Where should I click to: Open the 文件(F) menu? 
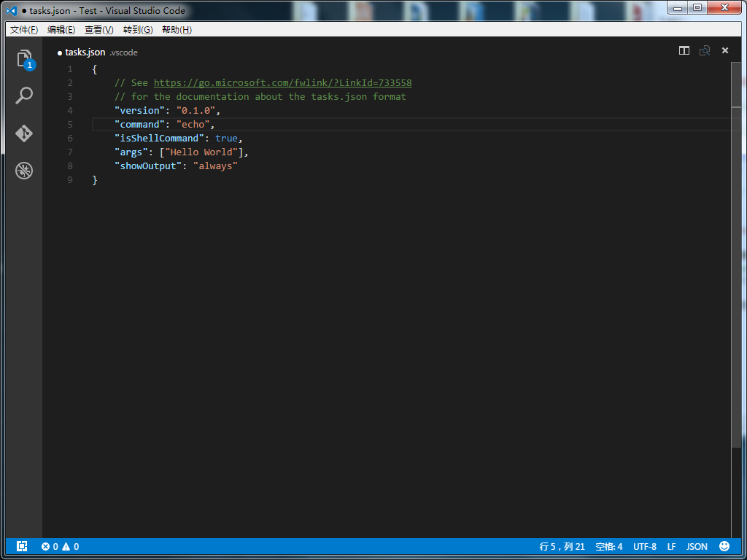click(x=24, y=30)
